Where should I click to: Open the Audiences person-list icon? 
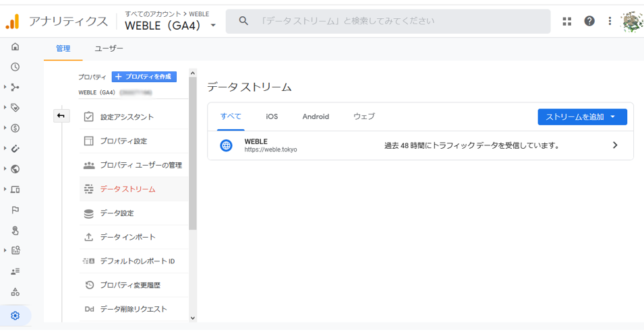[x=16, y=271]
